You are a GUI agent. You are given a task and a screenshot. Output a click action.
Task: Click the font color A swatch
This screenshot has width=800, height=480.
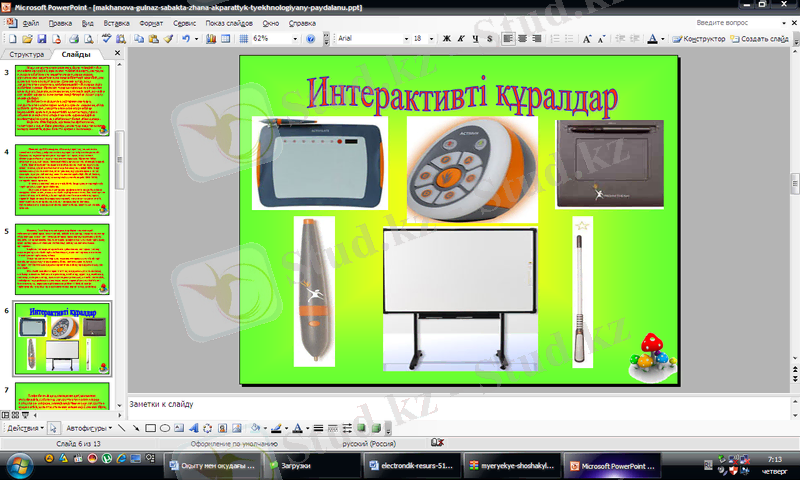653,38
